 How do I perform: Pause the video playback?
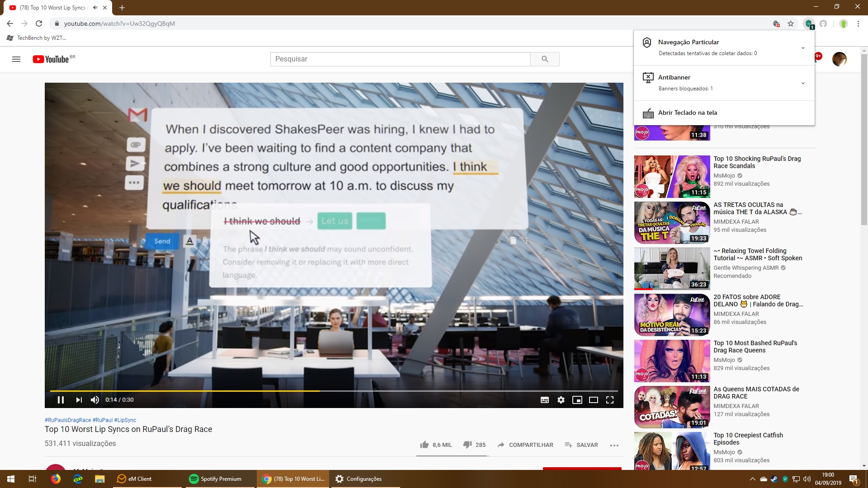61,400
